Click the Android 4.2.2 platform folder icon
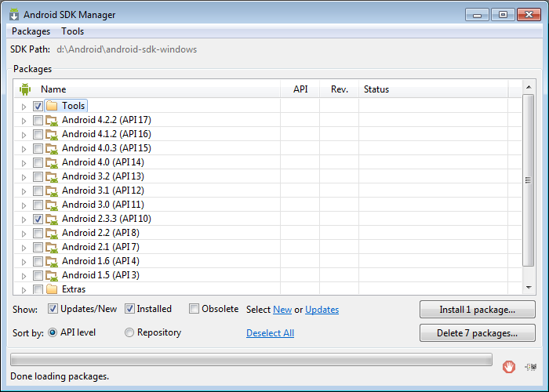The height and width of the screenshot is (392, 549). tap(52, 121)
